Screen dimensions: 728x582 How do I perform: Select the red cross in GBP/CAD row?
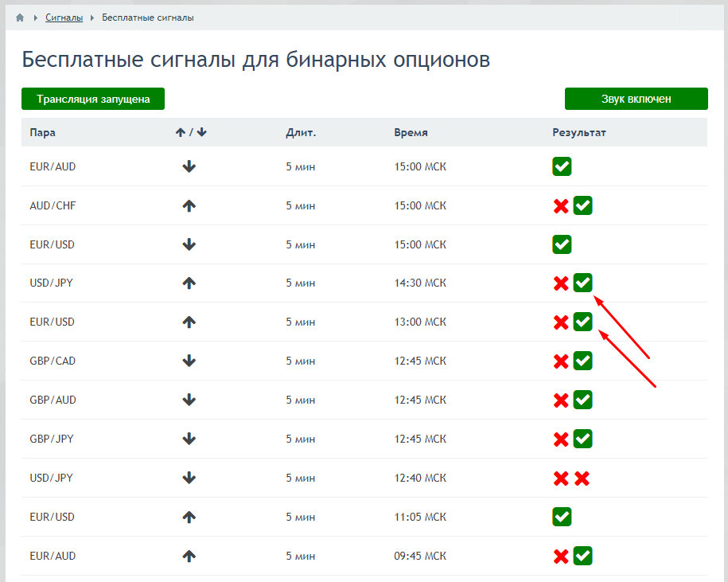[x=561, y=361]
